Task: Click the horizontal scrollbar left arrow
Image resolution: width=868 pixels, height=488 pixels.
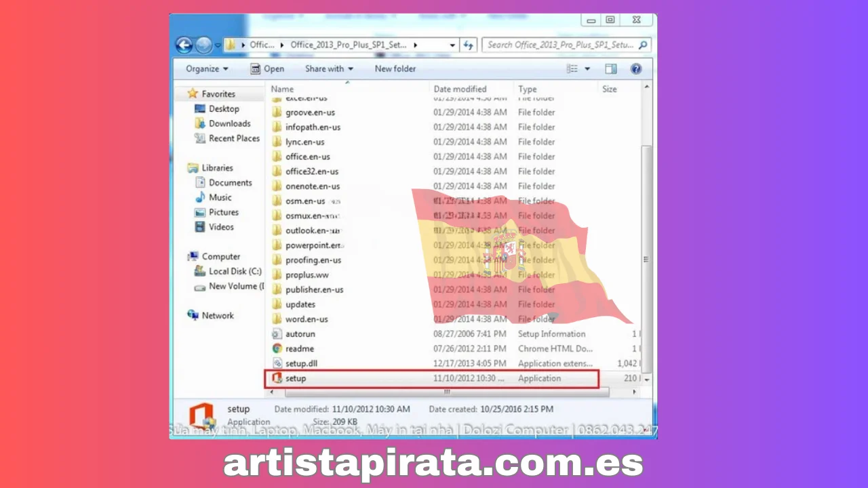Action: tap(273, 392)
